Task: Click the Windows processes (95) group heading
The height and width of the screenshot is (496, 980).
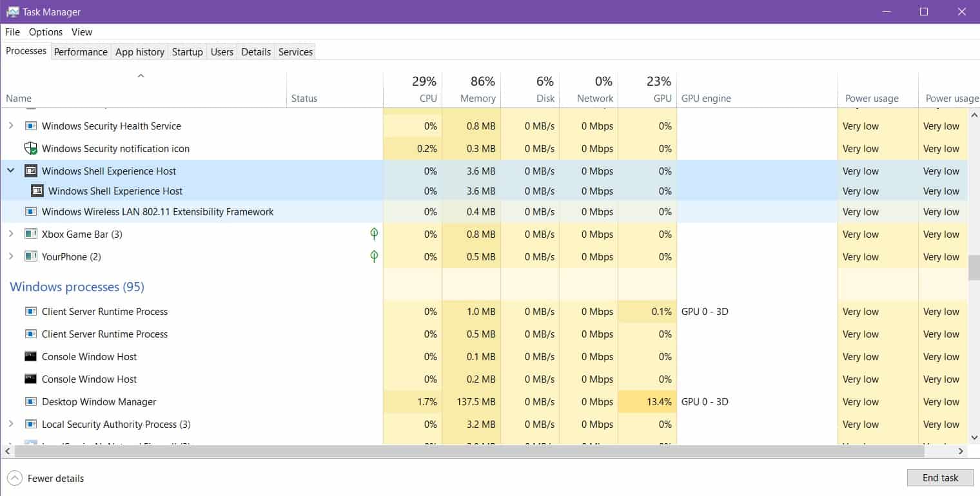Action: (x=77, y=287)
